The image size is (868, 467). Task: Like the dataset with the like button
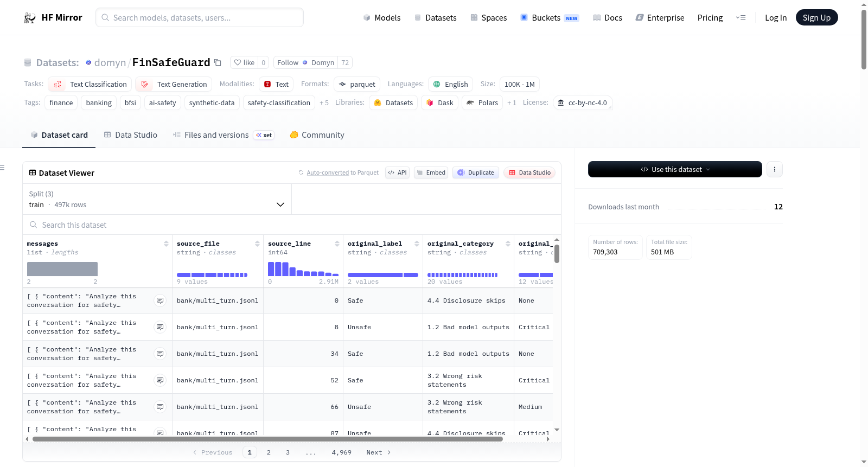point(244,62)
